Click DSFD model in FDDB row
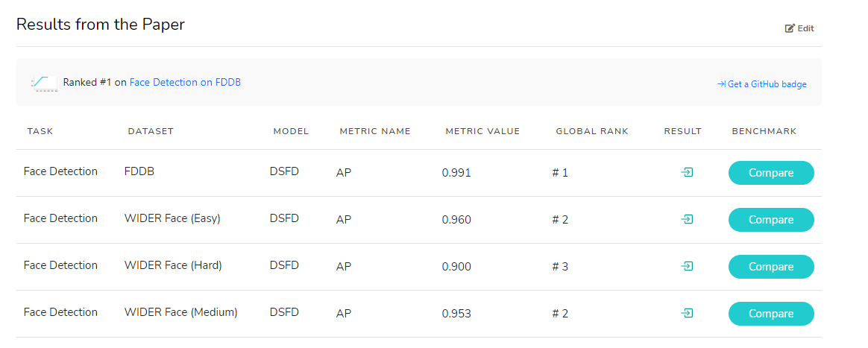The image size is (868, 348). pyautogui.click(x=284, y=171)
